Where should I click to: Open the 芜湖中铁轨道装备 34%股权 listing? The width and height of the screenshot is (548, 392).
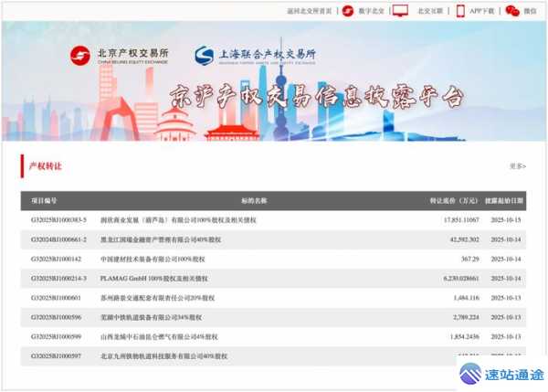pyautogui.click(x=152, y=317)
